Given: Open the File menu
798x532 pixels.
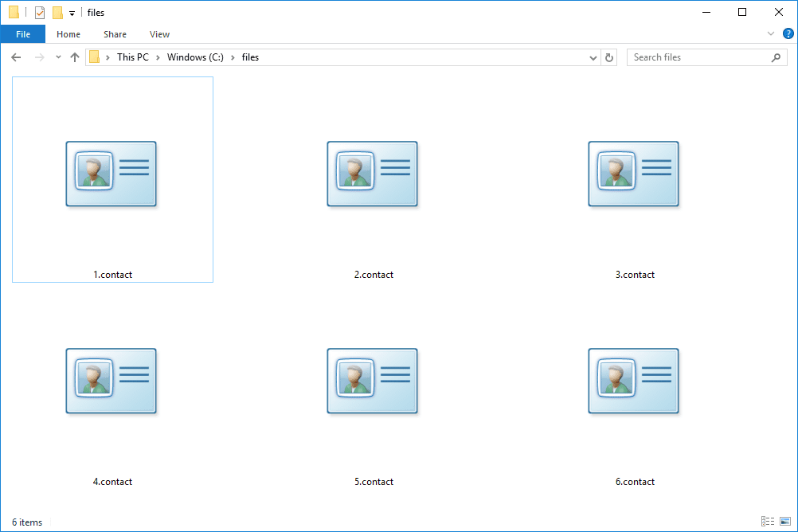Looking at the screenshot, I should point(23,34).
